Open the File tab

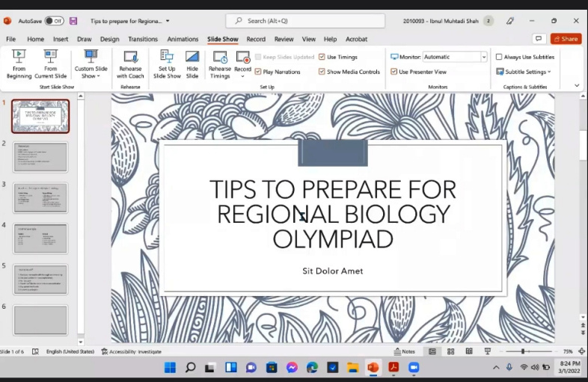pos(11,39)
